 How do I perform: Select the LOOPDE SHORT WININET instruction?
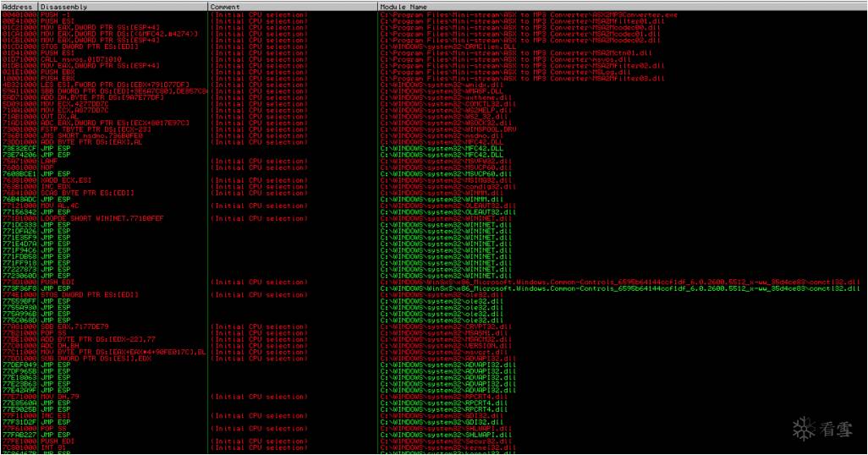(x=102, y=219)
